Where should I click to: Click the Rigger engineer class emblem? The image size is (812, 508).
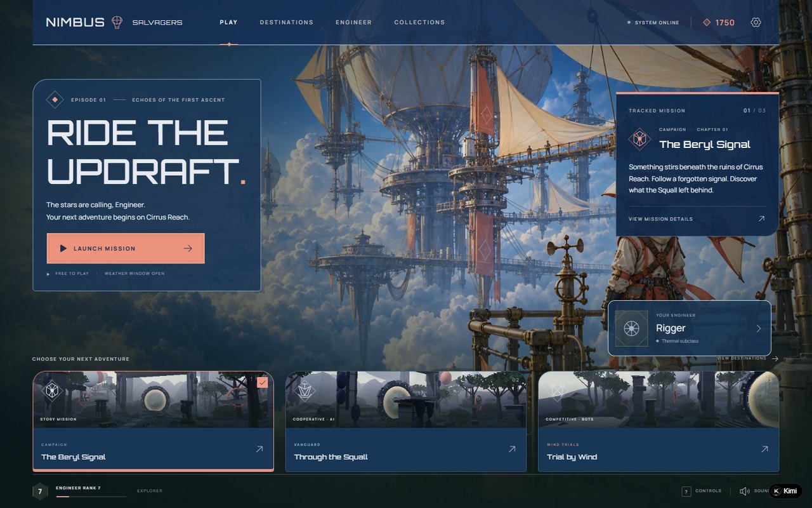tap(631, 328)
